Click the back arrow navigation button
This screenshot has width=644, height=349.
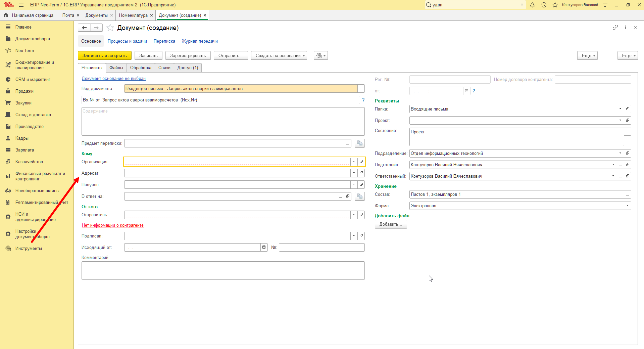click(x=84, y=28)
